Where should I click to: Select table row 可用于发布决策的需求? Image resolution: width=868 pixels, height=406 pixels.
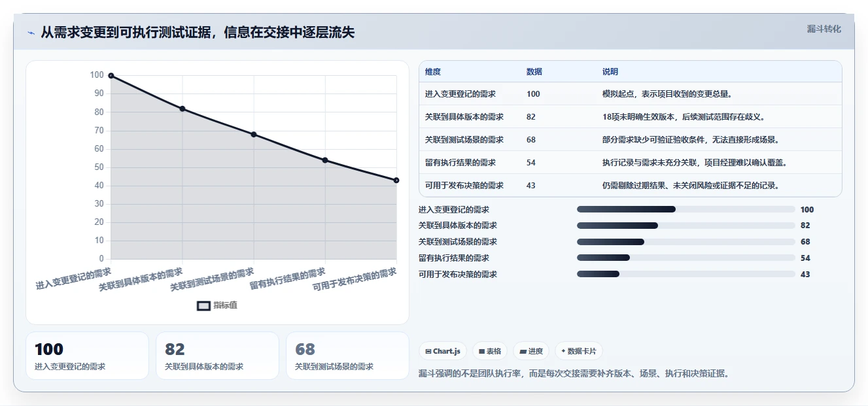coord(630,186)
